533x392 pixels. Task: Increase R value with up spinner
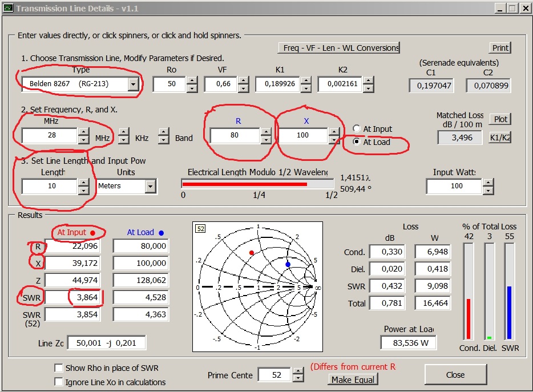[x=266, y=132]
